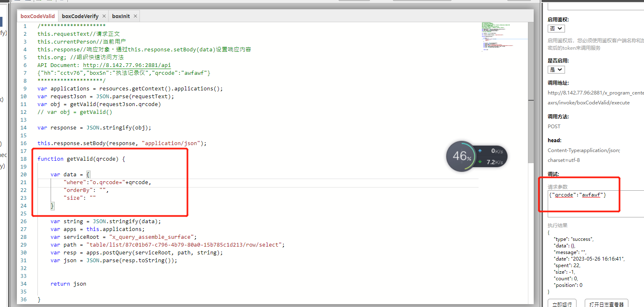Click the "orderBy": "" line in code
This screenshot has height=307, width=644.
click(x=86, y=190)
